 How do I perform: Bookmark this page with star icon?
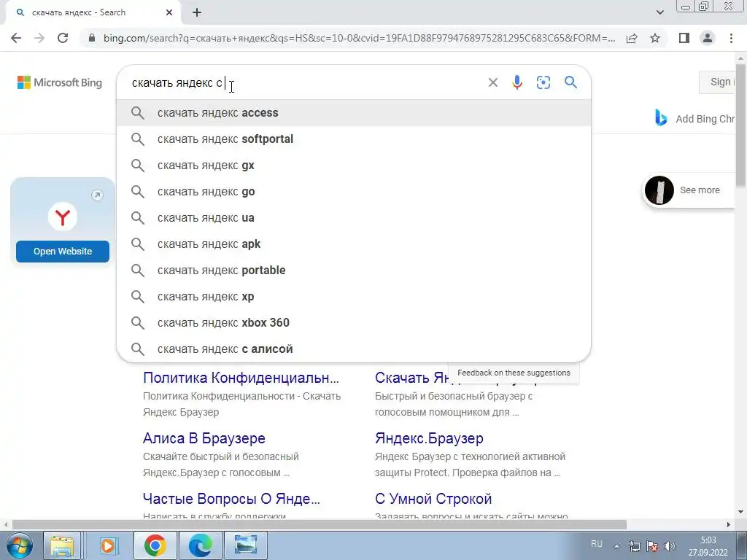tap(655, 38)
